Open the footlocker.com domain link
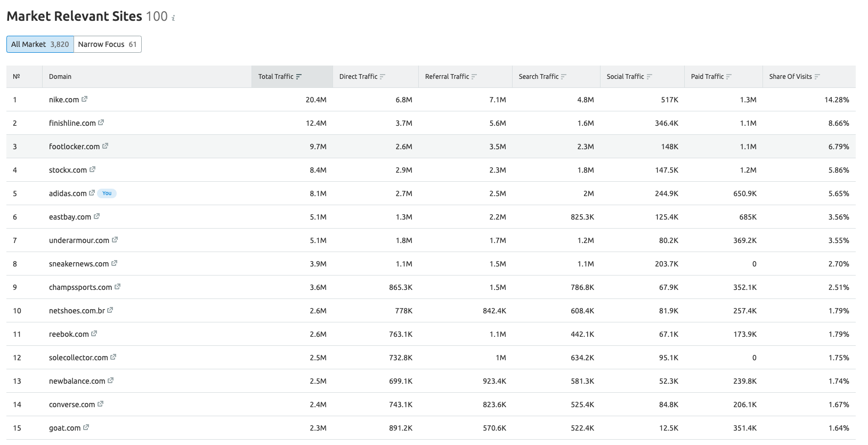This screenshot has width=868, height=445. point(75,147)
